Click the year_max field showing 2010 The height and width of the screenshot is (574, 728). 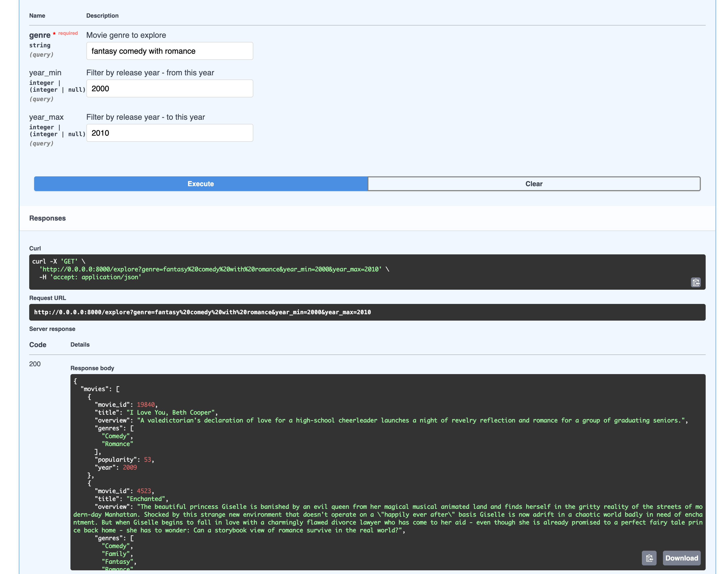click(x=169, y=133)
